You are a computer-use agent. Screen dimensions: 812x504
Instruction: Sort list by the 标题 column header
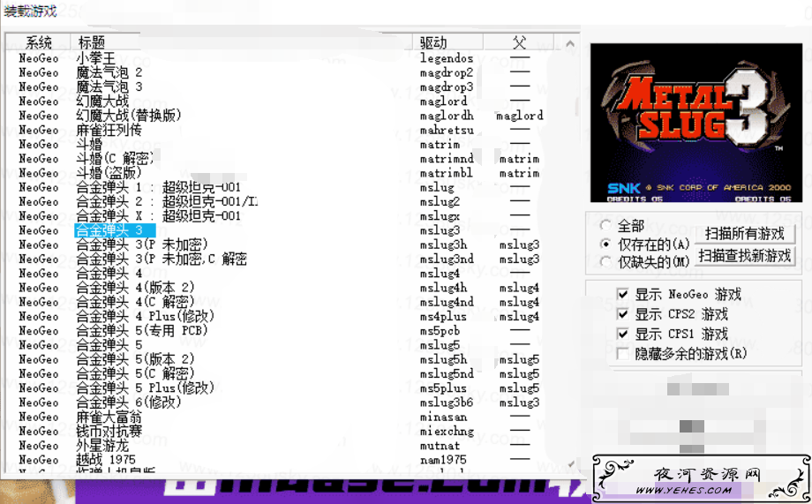[92, 42]
